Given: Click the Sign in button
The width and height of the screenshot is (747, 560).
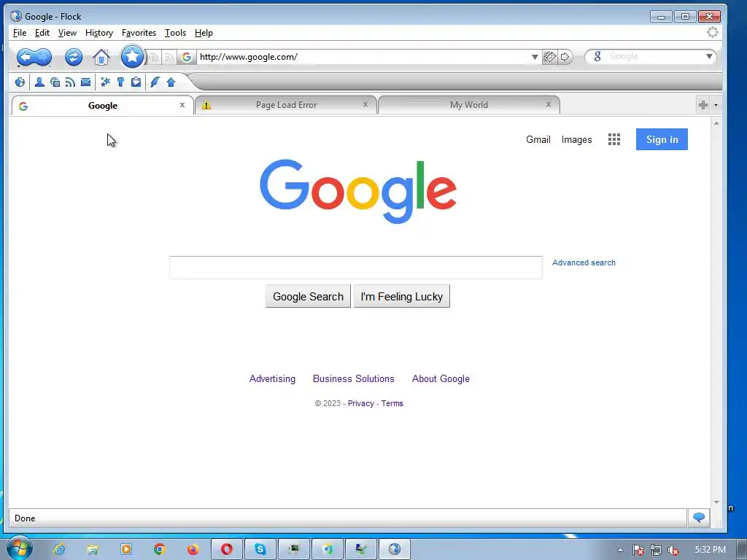Looking at the screenshot, I should (662, 139).
